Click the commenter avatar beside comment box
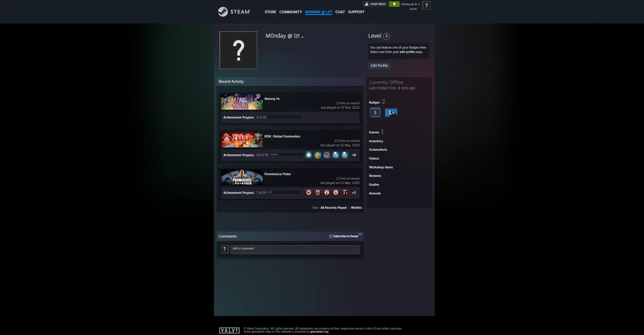The height and width of the screenshot is (335, 644). click(224, 249)
